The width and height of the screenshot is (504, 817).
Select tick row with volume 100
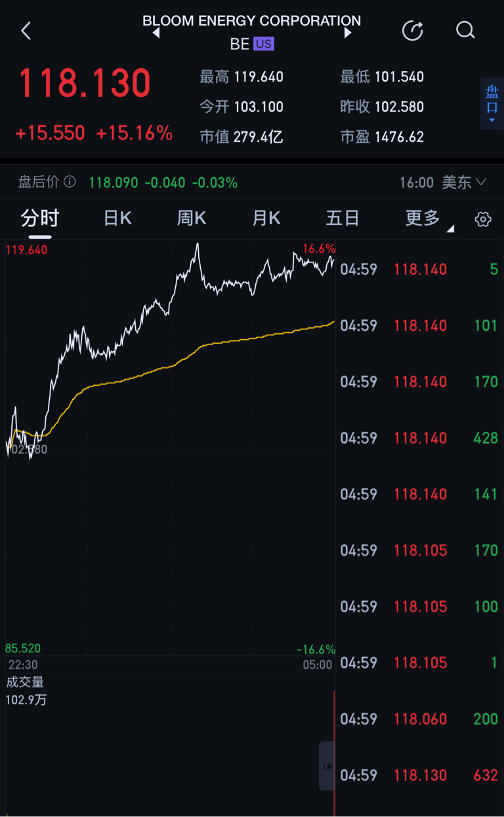tap(419, 606)
